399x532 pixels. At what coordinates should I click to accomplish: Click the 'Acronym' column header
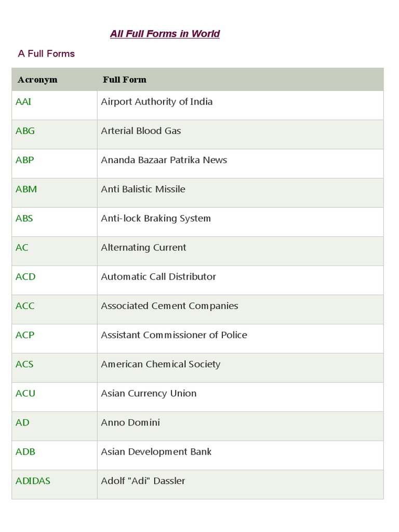pos(37,79)
